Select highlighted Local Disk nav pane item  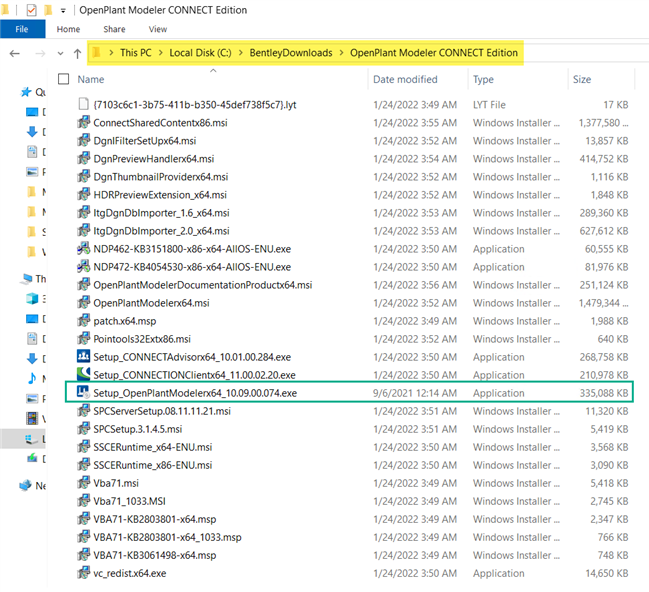pos(23,439)
